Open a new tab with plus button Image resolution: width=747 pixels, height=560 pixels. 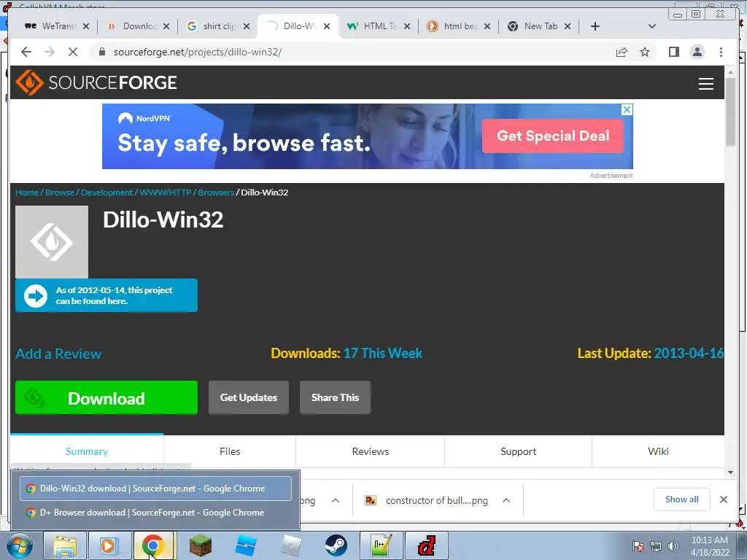(x=595, y=26)
